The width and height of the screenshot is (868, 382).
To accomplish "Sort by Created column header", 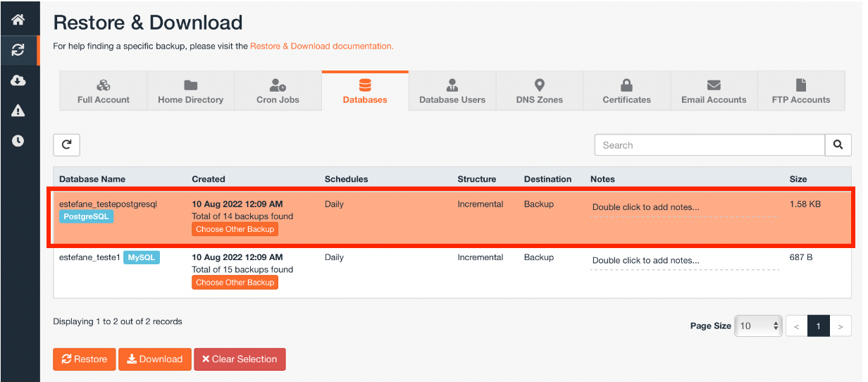I will coord(209,179).
